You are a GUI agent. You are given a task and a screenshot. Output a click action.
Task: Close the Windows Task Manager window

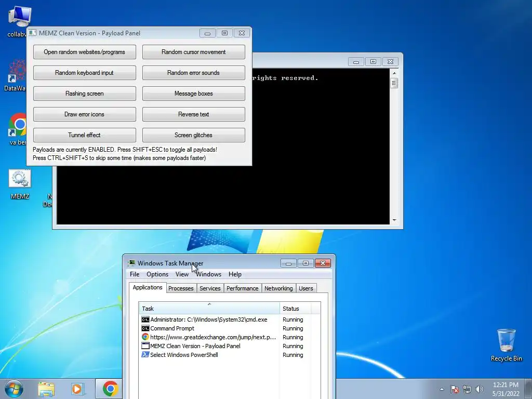(x=323, y=263)
